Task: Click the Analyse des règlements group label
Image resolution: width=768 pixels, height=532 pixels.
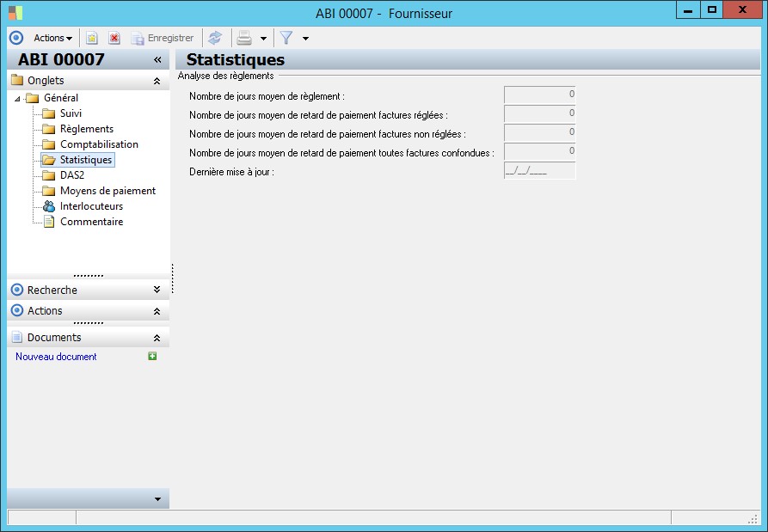Action: coord(226,76)
